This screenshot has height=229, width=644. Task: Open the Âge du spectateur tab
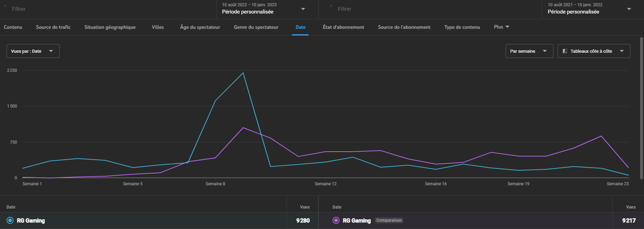pyautogui.click(x=200, y=27)
